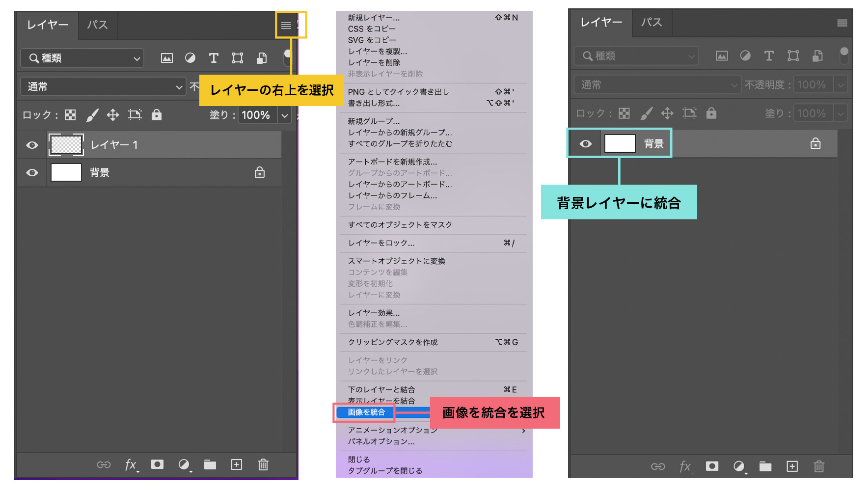Choose 新規グループ... menu item
868x491 pixels.
pos(374,121)
